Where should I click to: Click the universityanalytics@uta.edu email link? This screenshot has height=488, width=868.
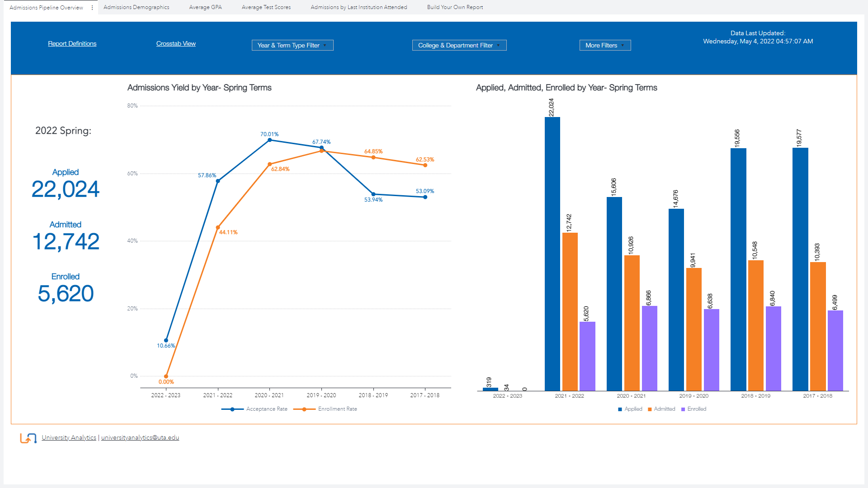(140, 438)
